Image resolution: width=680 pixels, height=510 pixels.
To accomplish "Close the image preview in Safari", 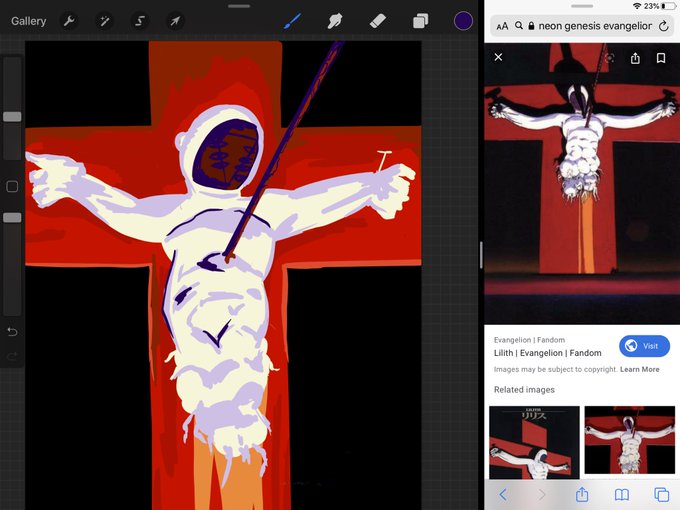I will [498, 57].
